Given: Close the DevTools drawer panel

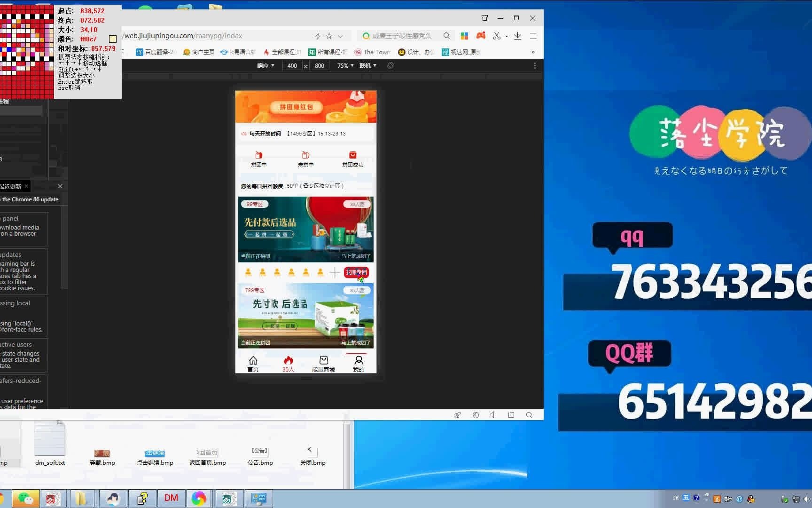Looking at the screenshot, I should 60,186.
